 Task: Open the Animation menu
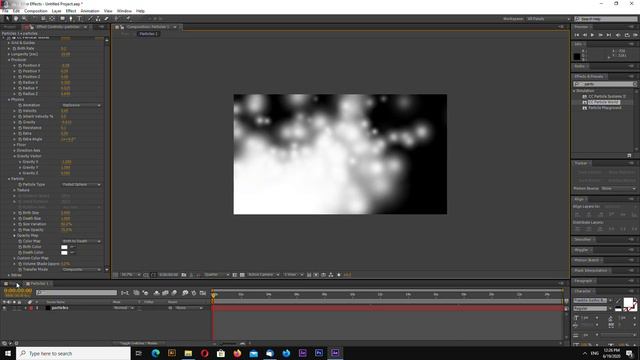click(90, 11)
